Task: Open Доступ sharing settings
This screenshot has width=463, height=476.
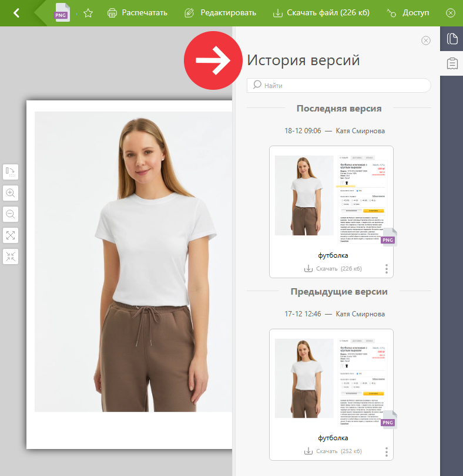Action: (409, 13)
